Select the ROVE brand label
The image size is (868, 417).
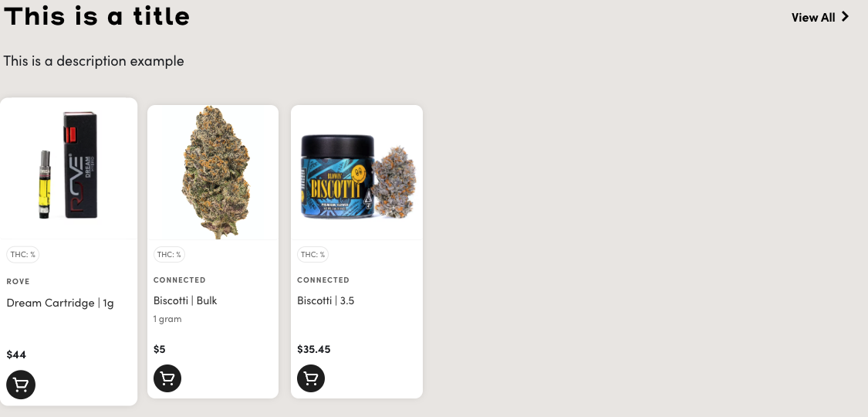coord(19,281)
